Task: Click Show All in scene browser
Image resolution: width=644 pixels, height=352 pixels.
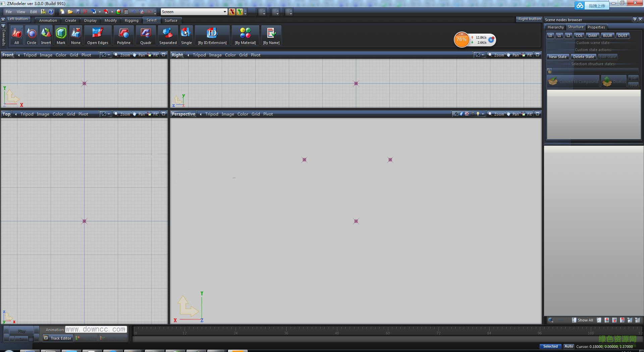Action: [x=583, y=320]
